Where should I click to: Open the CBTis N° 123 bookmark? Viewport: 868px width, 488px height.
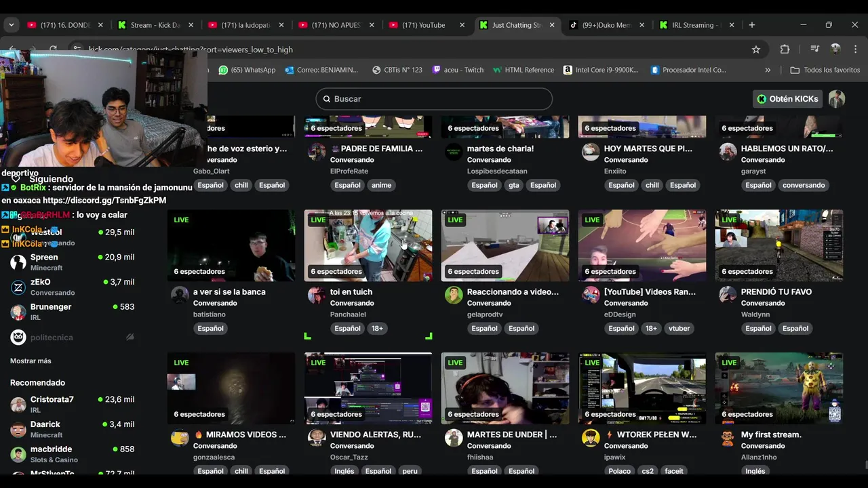click(397, 70)
